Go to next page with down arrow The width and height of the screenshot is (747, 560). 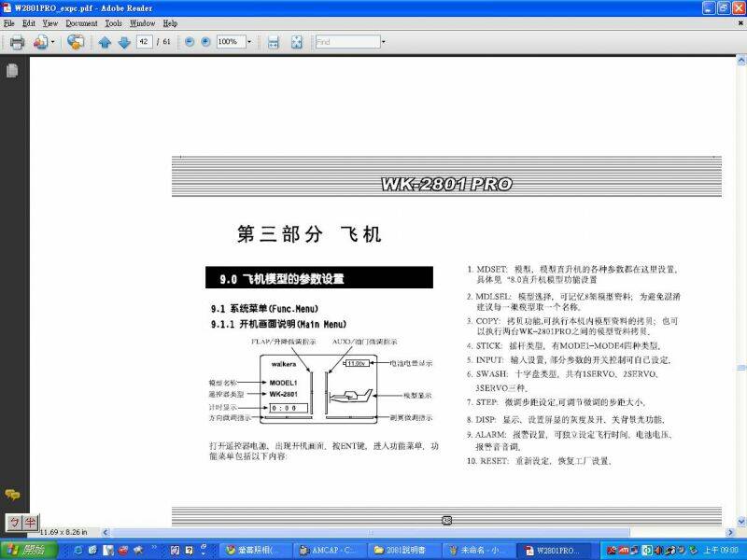point(124,42)
